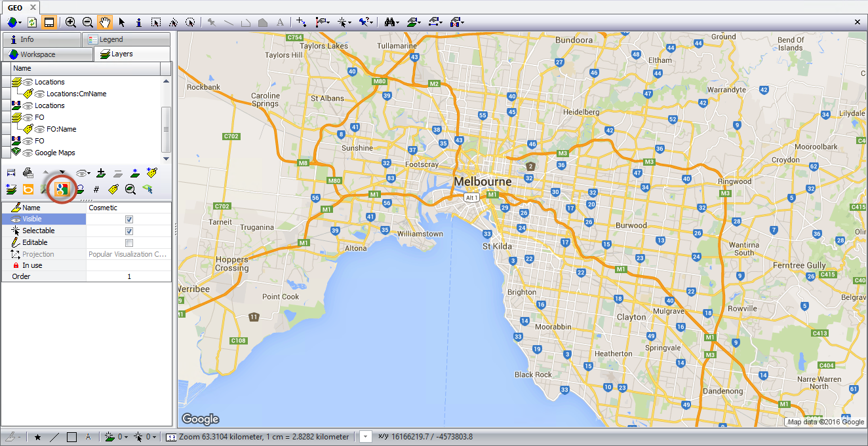Open the coordinate format dropdown in status bar

tap(366, 437)
